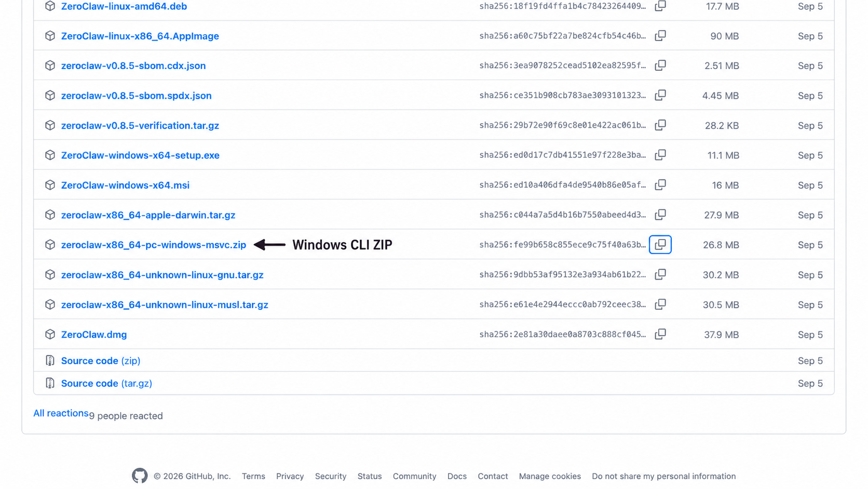Viewport: 868px width, 489px height.
Task: Click the '9 people reacted' text
Action: pos(126,416)
